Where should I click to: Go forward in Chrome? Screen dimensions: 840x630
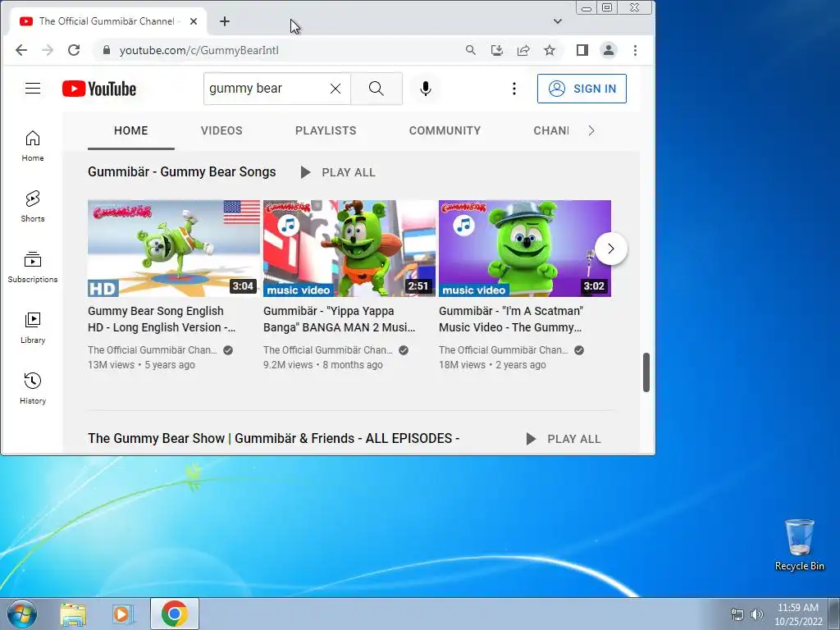click(48, 50)
